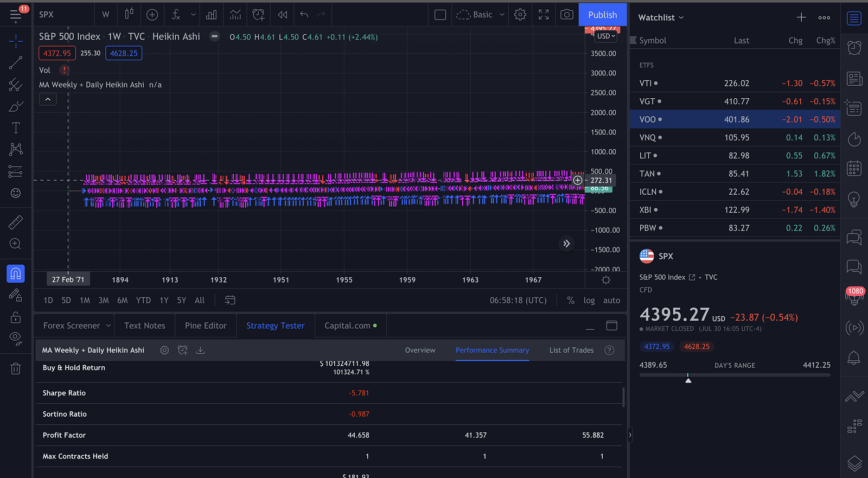The width and height of the screenshot is (868, 478).
Task: Select the text annotation tool
Action: 16,128
